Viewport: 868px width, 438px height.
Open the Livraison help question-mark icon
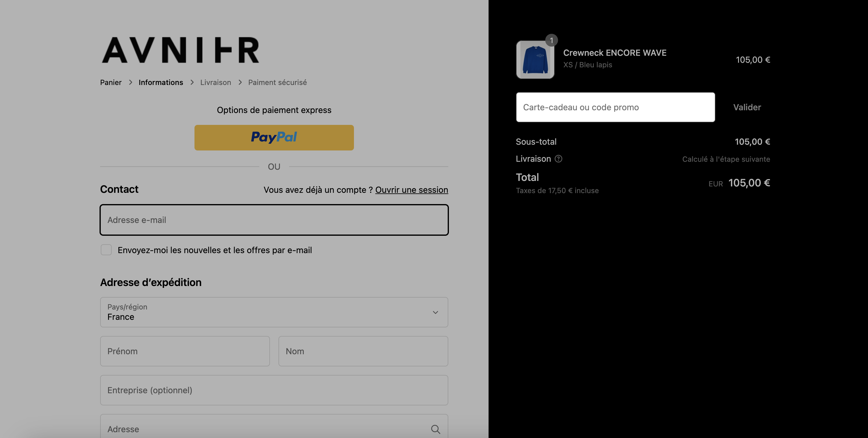click(x=558, y=159)
